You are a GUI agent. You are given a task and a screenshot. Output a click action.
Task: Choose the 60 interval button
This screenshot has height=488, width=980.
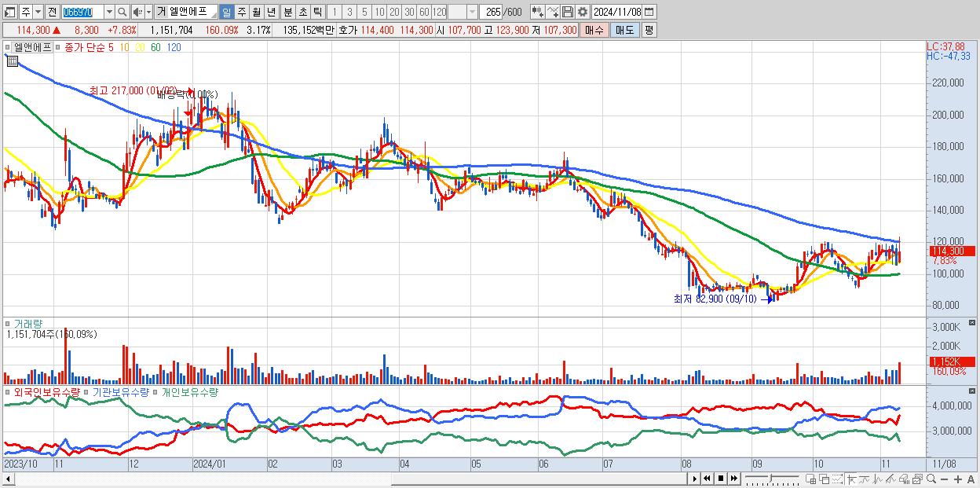tap(424, 12)
